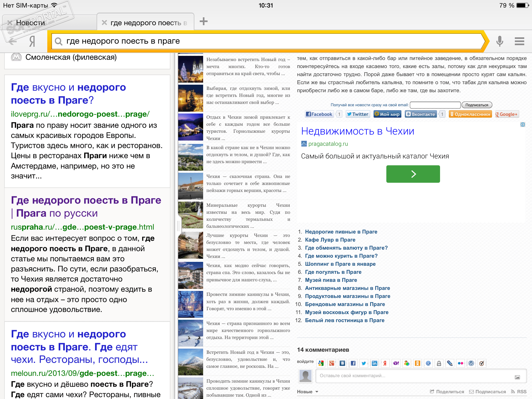Click the ad info icon near Недвижимость
Screen dimensions: 532x399
click(523, 125)
